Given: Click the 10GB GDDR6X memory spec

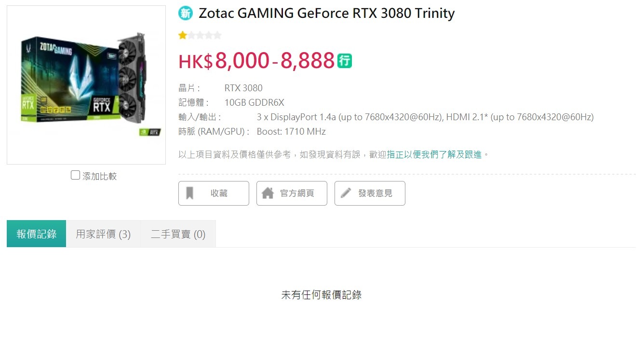Looking at the screenshot, I should [x=255, y=102].
